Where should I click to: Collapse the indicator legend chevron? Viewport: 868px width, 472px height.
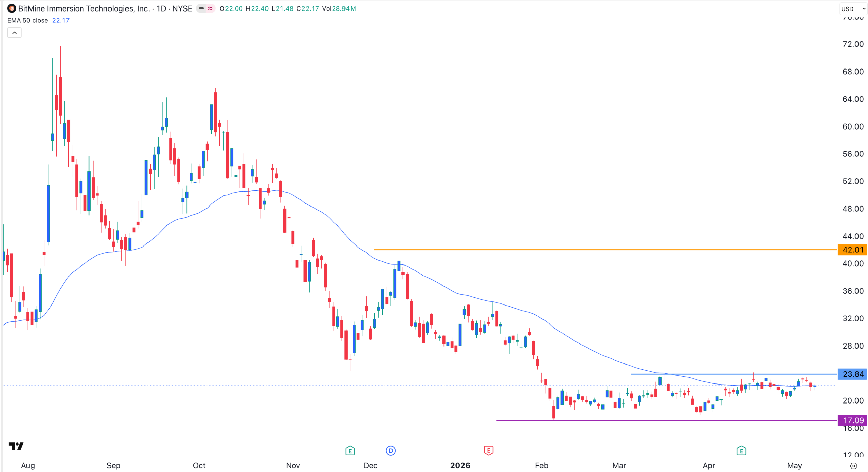pos(14,33)
